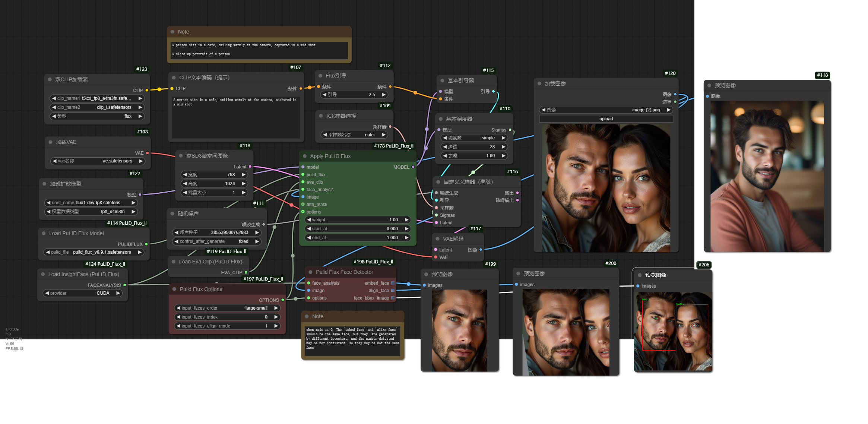This screenshot has width=868, height=424.
Task: Decrease the Flux guidance value with its left arrow
Action: tap(324, 95)
